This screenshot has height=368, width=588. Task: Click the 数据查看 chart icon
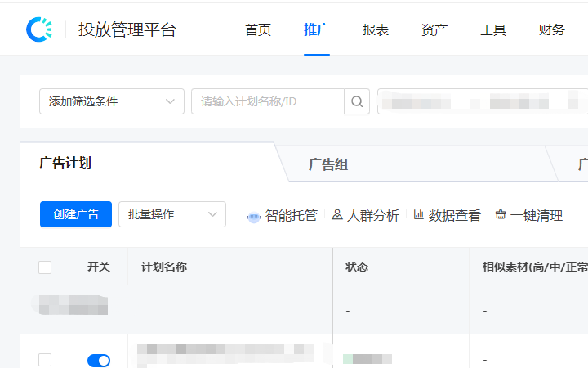point(418,215)
